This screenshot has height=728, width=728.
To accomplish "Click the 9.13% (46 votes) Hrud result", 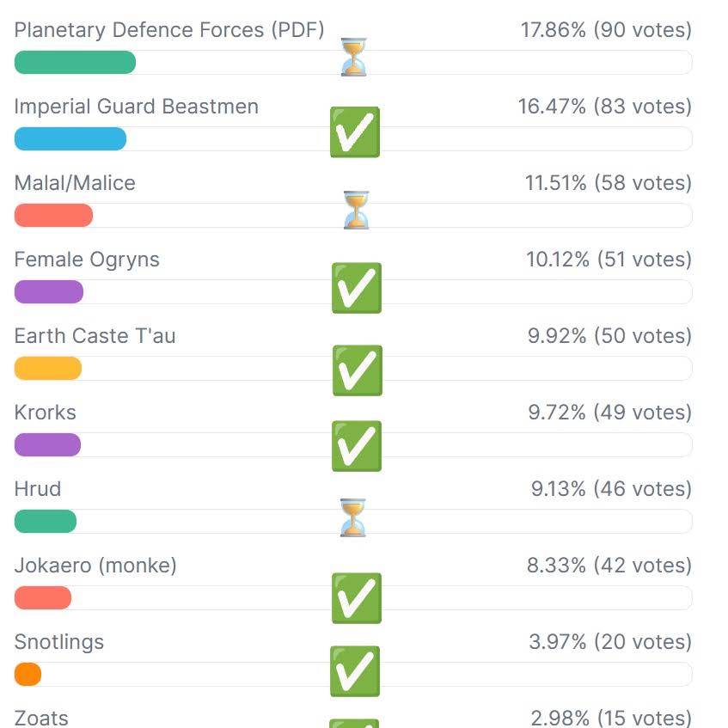I will [x=611, y=489].
